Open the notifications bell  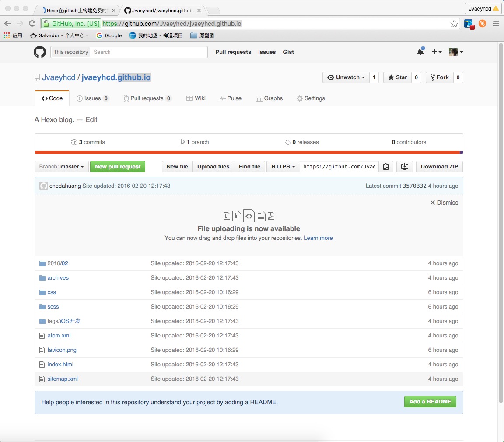point(420,52)
